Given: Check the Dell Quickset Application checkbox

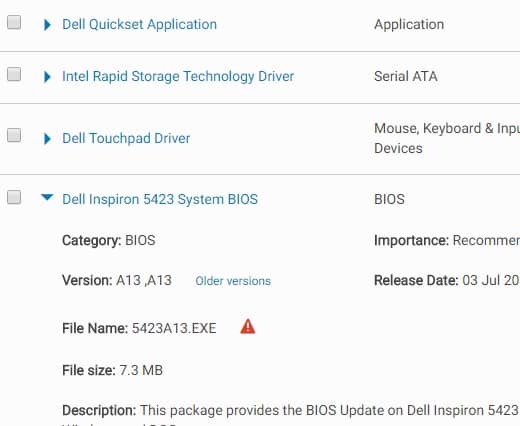Looking at the screenshot, I should pyautogui.click(x=14, y=22).
